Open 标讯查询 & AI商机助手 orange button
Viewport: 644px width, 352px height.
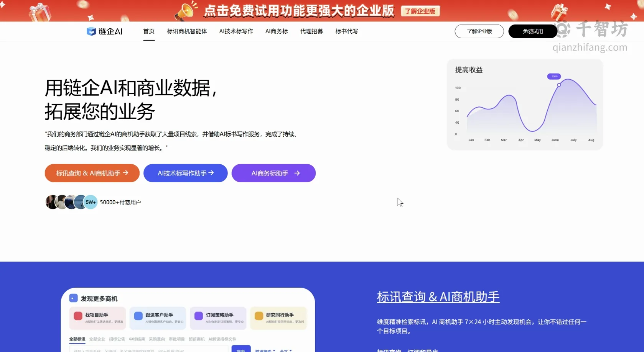(92, 173)
